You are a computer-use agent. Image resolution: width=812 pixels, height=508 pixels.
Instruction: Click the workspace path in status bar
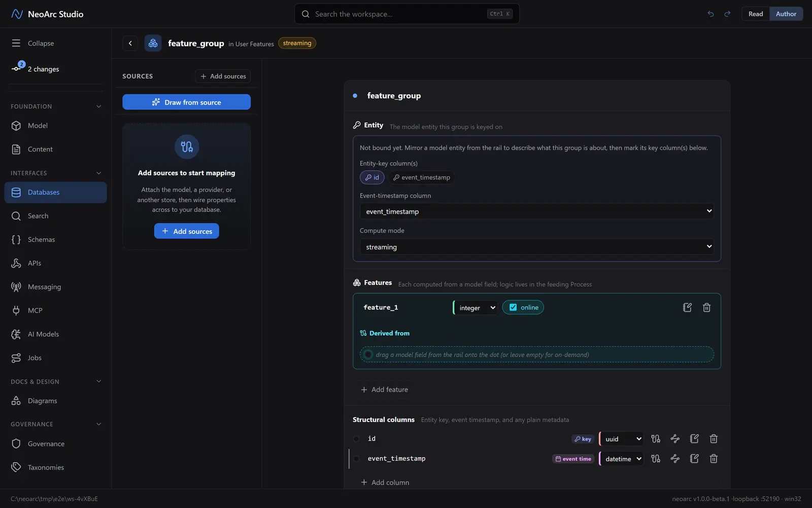54,499
